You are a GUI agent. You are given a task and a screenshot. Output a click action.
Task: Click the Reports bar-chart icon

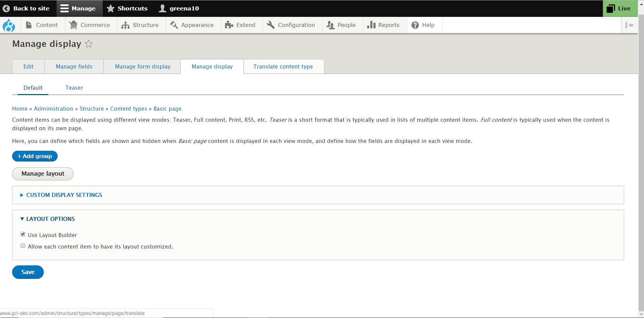pos(372,25)
